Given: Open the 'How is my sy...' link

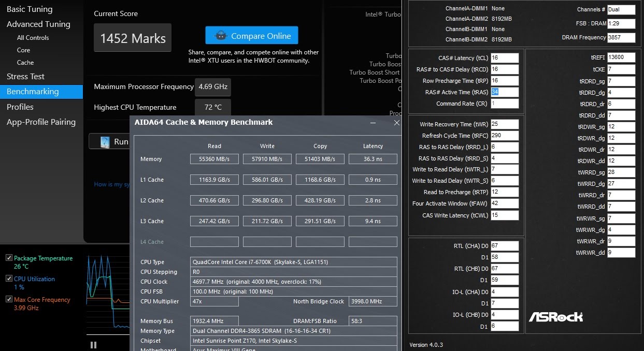Looking at the screenshot, I should pos(111,184).
